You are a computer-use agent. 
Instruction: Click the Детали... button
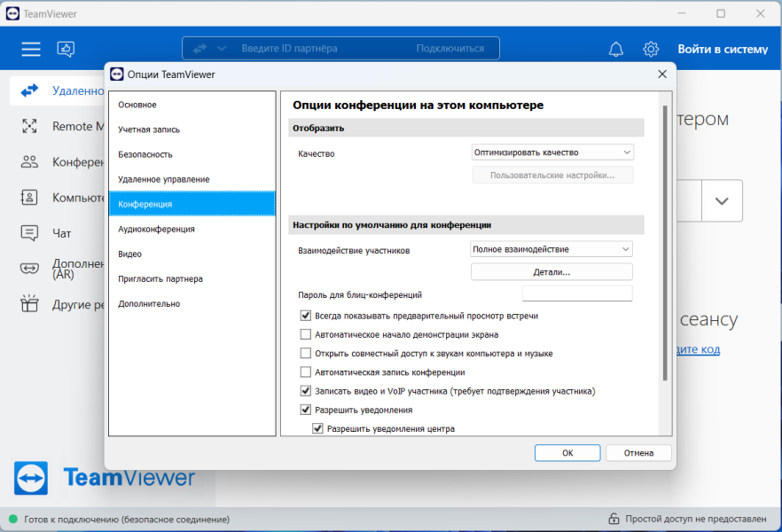coord(551,272)
